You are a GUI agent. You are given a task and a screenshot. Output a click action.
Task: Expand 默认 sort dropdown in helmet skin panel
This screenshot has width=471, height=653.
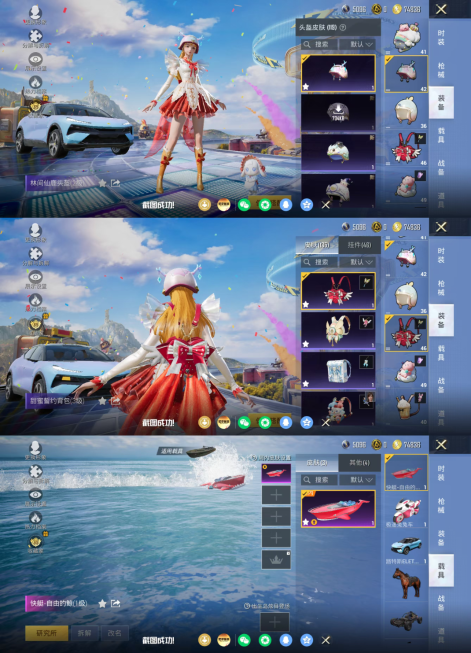[x=357, y=44]
